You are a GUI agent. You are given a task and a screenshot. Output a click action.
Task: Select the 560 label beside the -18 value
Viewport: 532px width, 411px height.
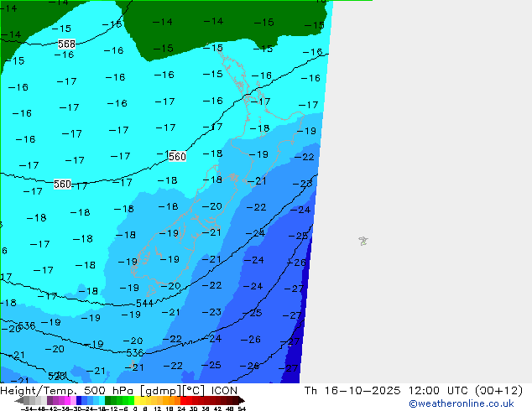[177, 156]
